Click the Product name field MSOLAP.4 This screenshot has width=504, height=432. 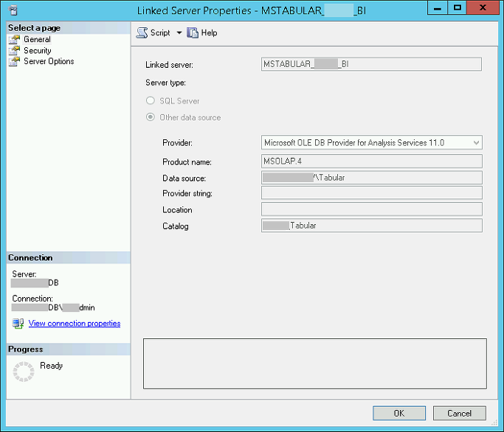click(x=372, y=161)
